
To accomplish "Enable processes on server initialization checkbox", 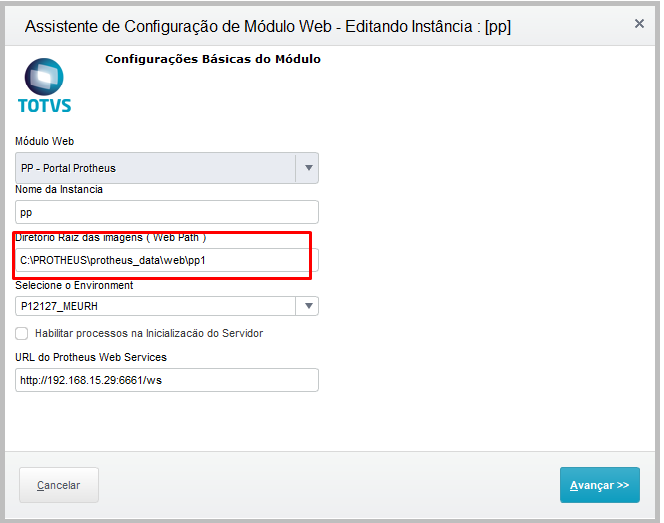I will click(x=22, y=334).
